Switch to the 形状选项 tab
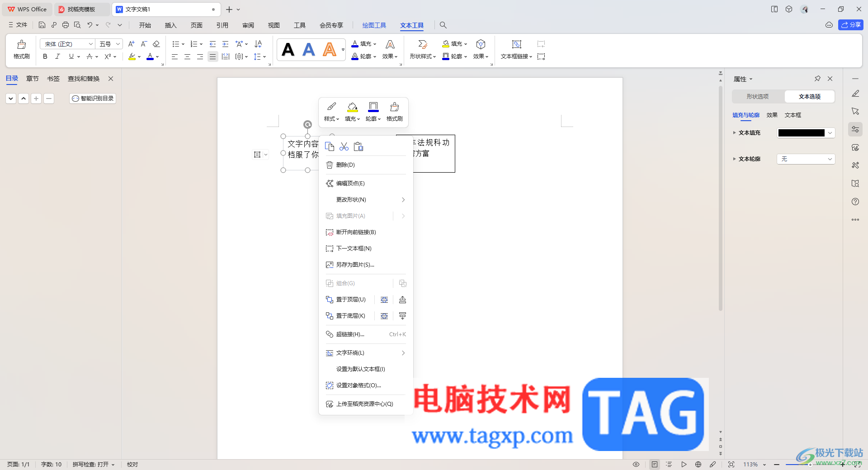The height and width of the screenshot is (470, 868). [x=758, y=97]
